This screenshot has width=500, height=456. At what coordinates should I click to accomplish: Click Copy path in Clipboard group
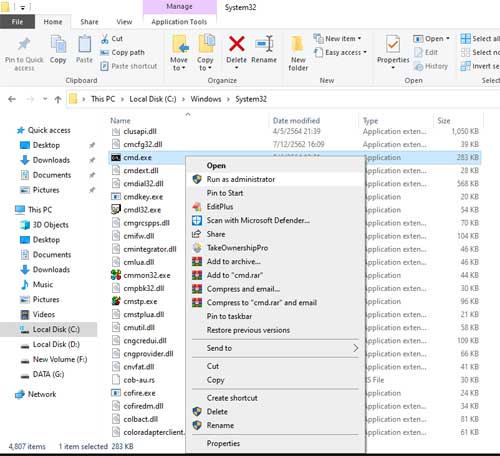tap(122, 52)
